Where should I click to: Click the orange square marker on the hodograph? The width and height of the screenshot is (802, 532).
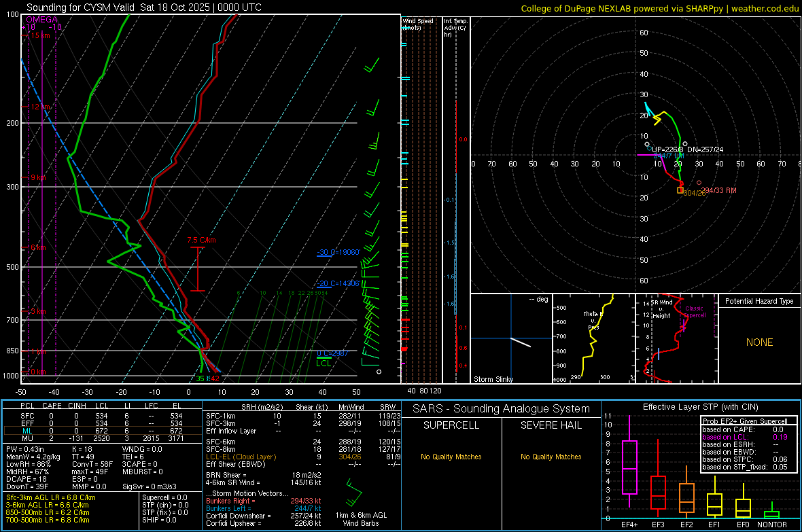coord(680,190)
